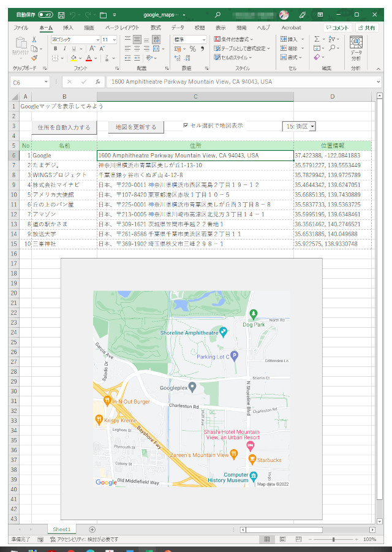Switch to the 挿入 ribbon tab
Screen dimensions: 392x552
[x=68, y=28]
